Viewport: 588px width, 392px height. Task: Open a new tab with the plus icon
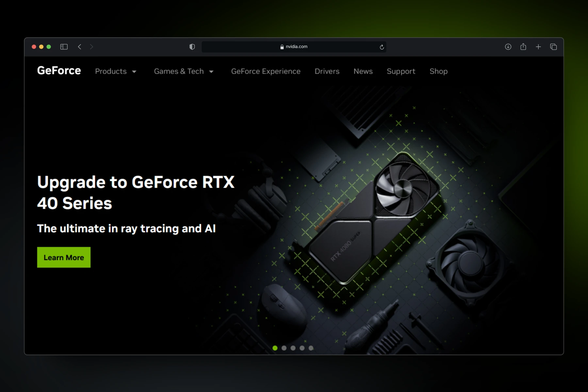click(x=538, y=47)
